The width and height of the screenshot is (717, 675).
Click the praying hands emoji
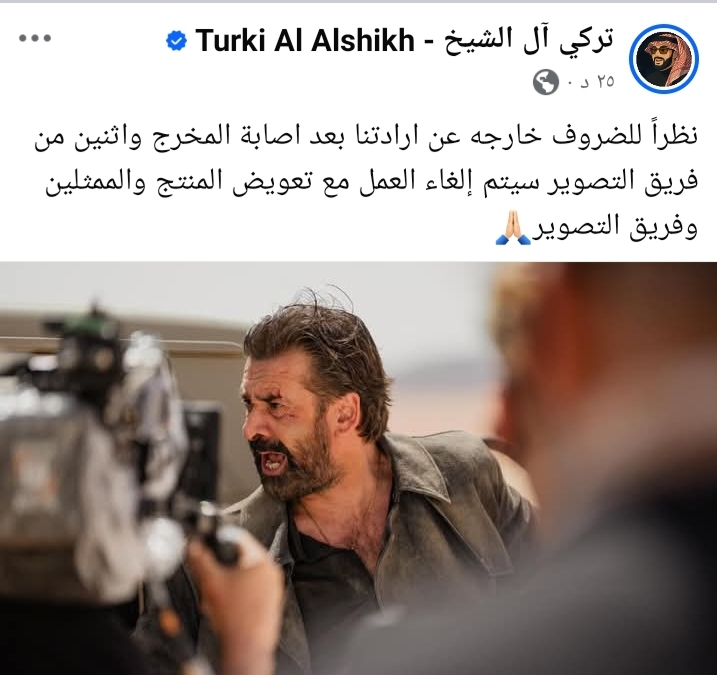(513, 227)
